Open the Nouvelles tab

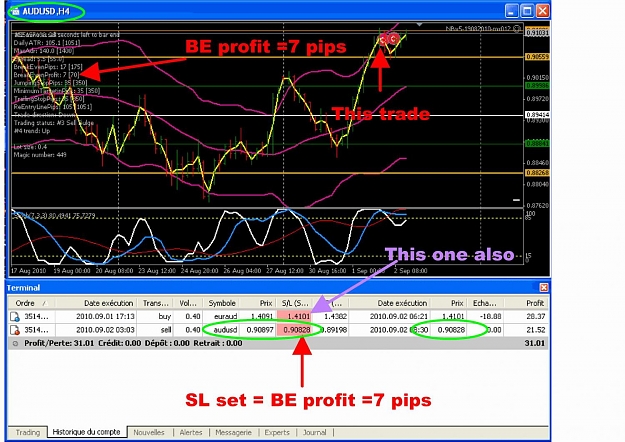[149, 432]
